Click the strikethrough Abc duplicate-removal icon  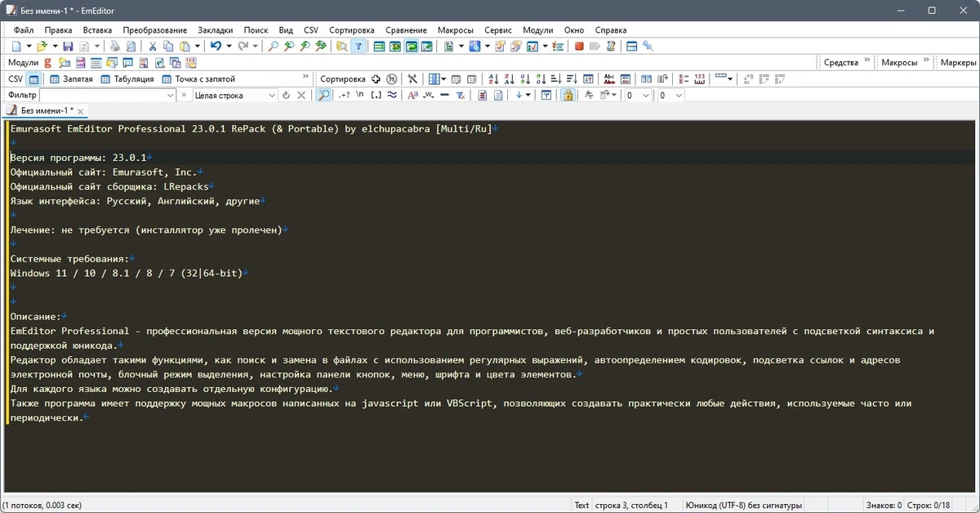click(608, 79)
